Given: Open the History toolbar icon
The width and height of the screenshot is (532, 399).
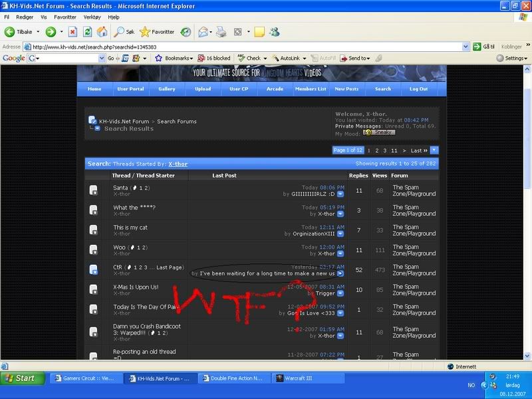Looking at the screenshot, I should click(186, 32).
